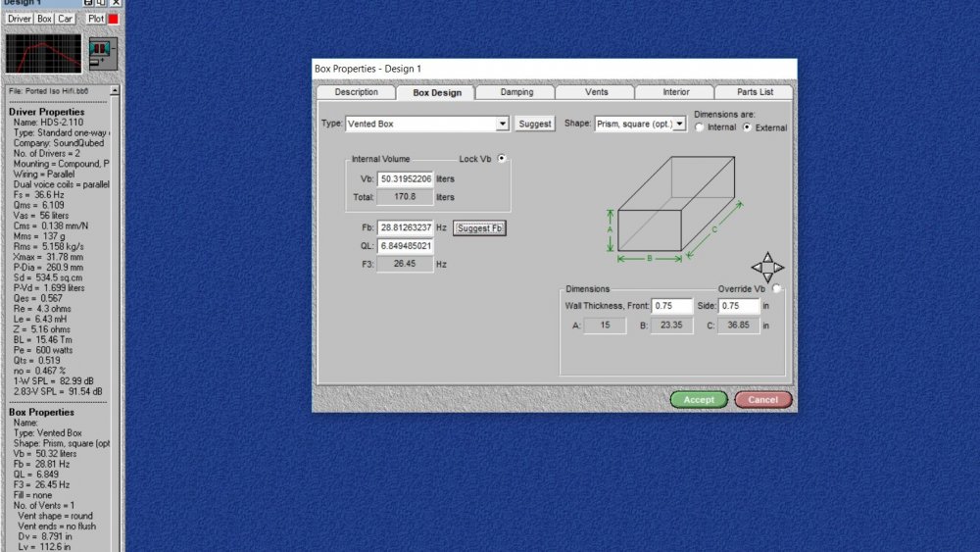Click the 'Name: HDS-2.110' line
Screen dimensions: 980x552
[48, 123]
